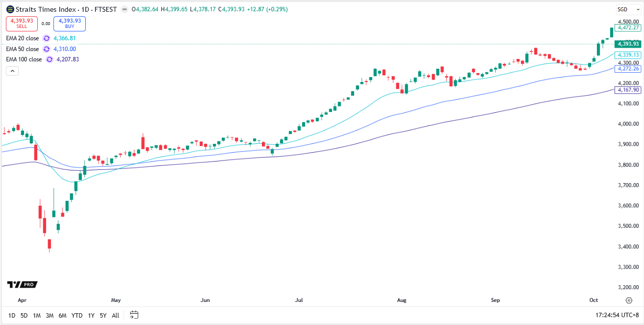Viewport: 644px width, 325px height.
Task: Open the SGD currency dropdown
Action: tap(628, 9)
